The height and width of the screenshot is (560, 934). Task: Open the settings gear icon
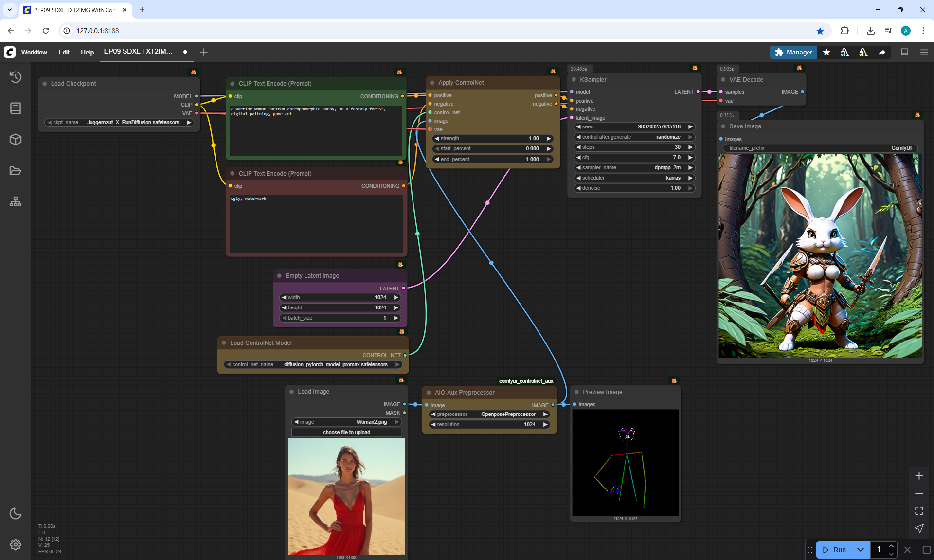[x=16, y=544]
